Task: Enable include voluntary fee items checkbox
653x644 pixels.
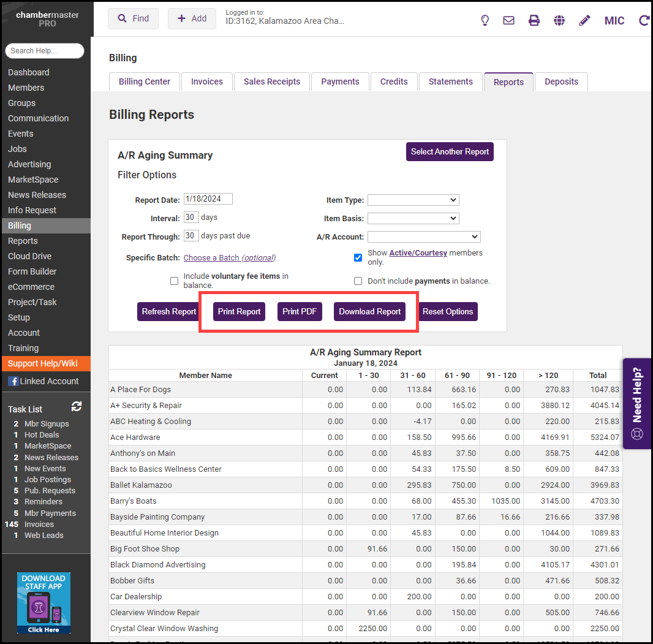Action: 175,281
